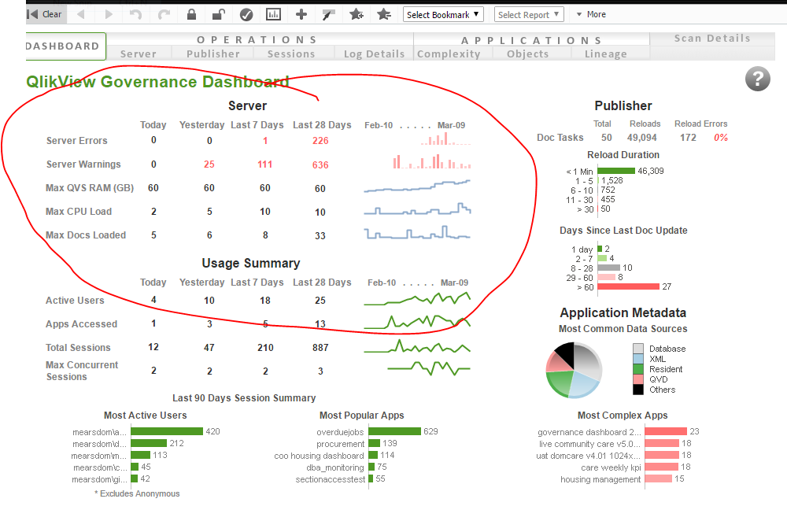Click the Total Sessions '887' value
The height and width of the screenshot is (532, 787).
click(320, 347)
